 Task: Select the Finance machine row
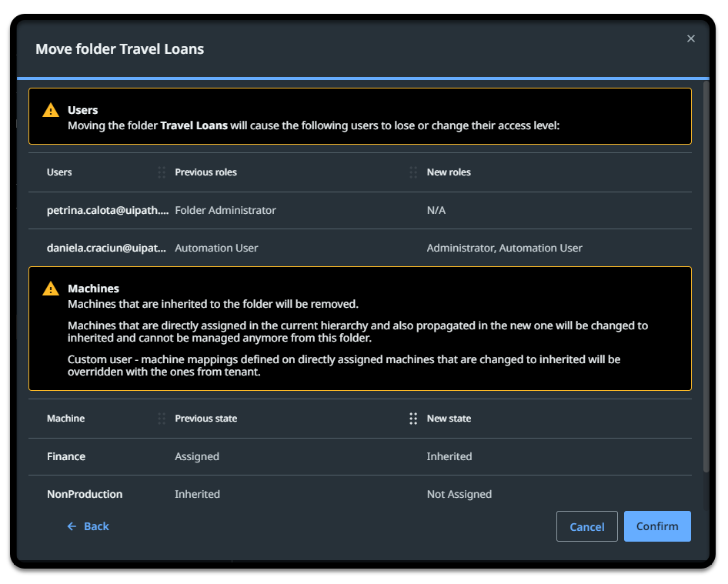(66, 456)
